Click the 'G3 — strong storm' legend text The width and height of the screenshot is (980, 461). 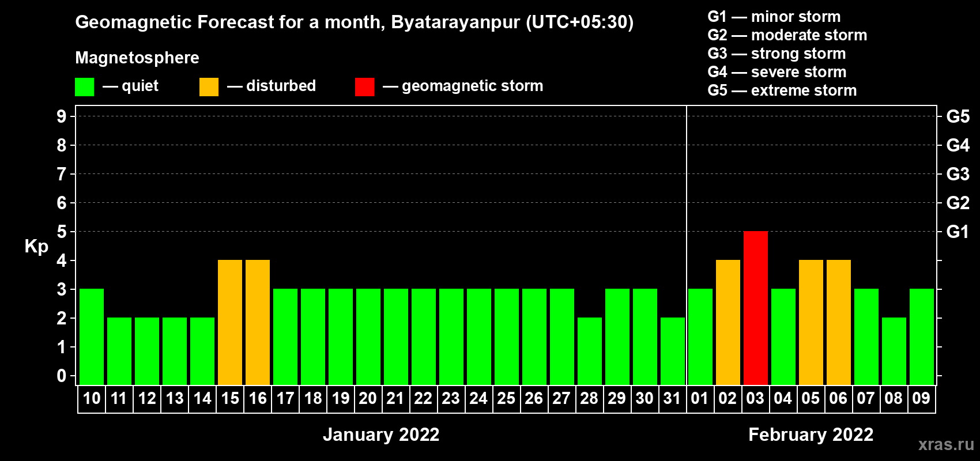pos(777,54)
